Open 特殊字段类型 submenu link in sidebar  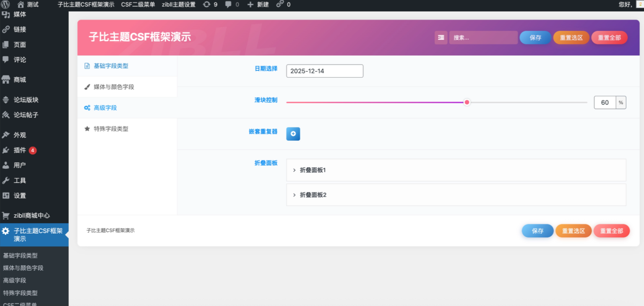pos(20,293)
